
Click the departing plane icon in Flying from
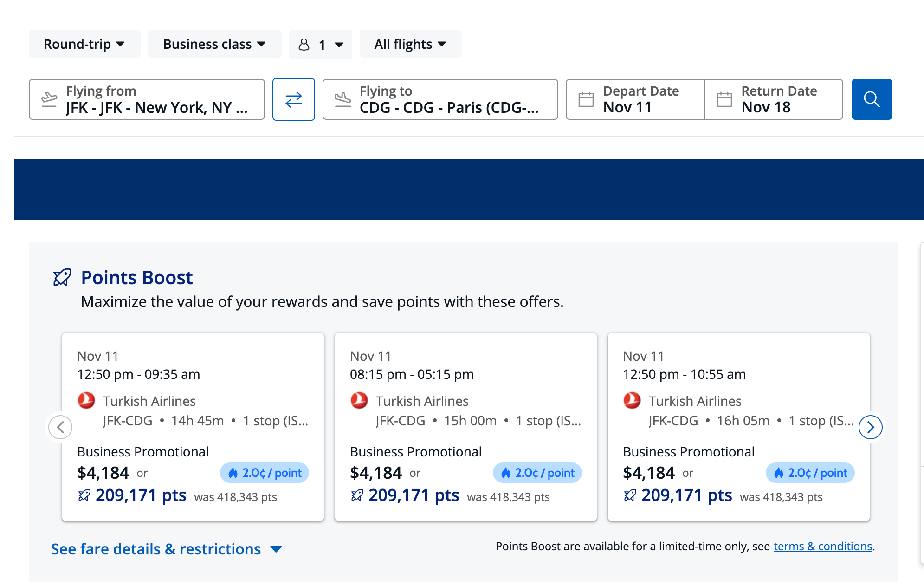(49, 99)
